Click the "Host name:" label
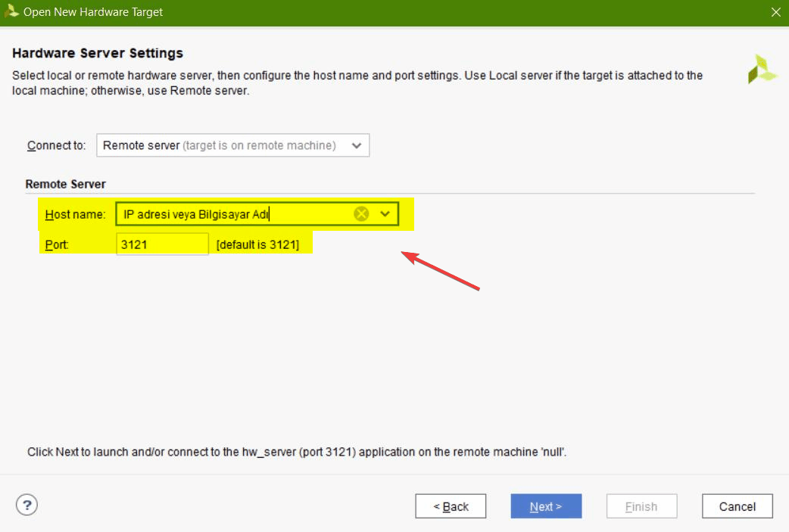The width and height of the screenshot is (789, 532). coord(75,214)
